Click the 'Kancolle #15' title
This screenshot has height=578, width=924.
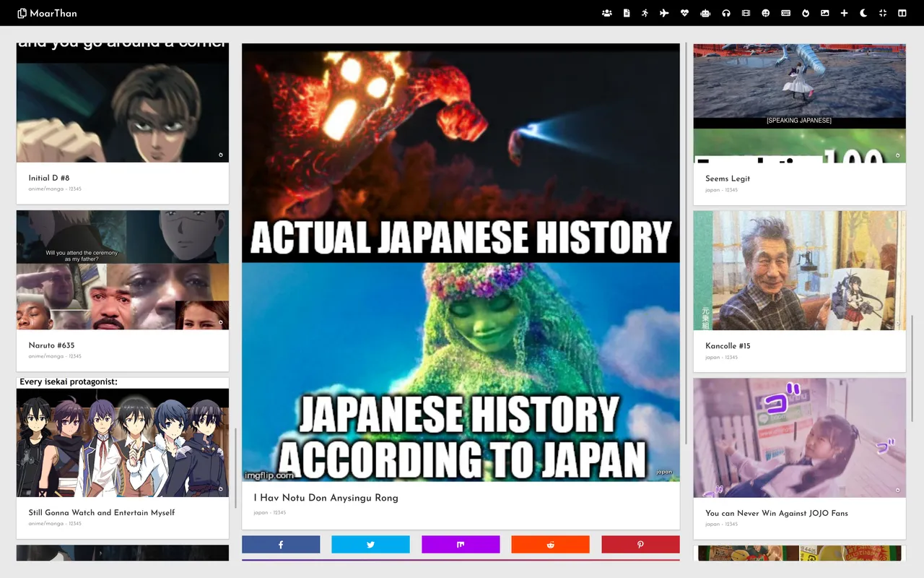coord(728,345)
